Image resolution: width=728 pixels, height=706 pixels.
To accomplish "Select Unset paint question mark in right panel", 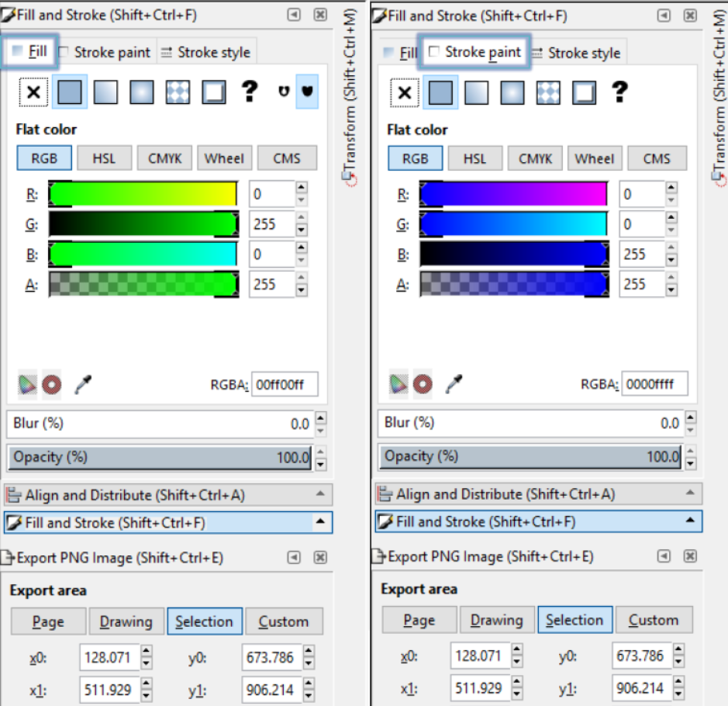I will point(620,92).
